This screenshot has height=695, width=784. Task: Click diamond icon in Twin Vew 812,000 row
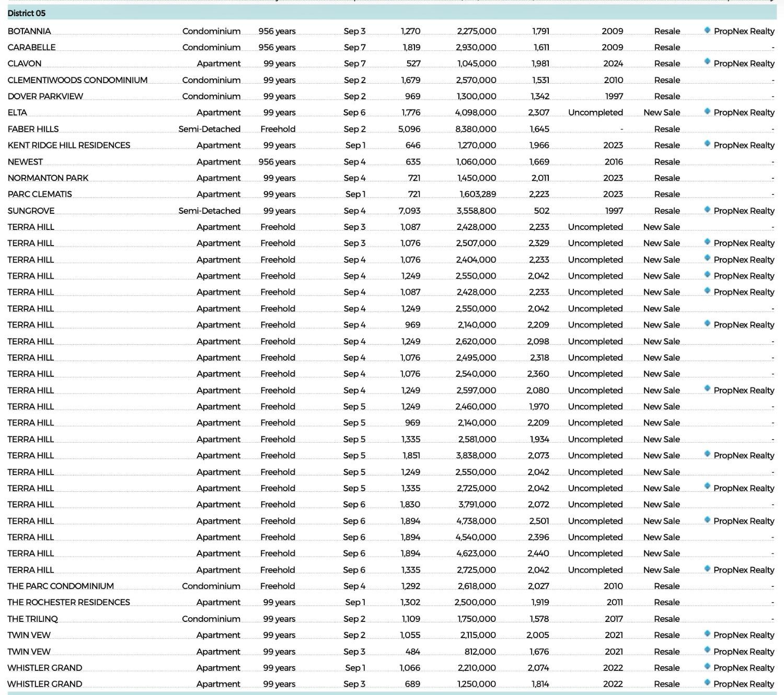pos(707,650)
